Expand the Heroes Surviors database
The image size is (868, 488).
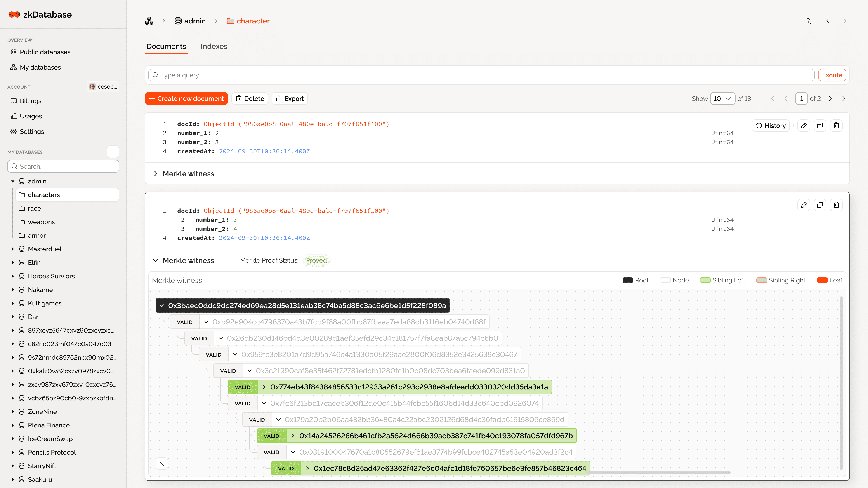13,276
